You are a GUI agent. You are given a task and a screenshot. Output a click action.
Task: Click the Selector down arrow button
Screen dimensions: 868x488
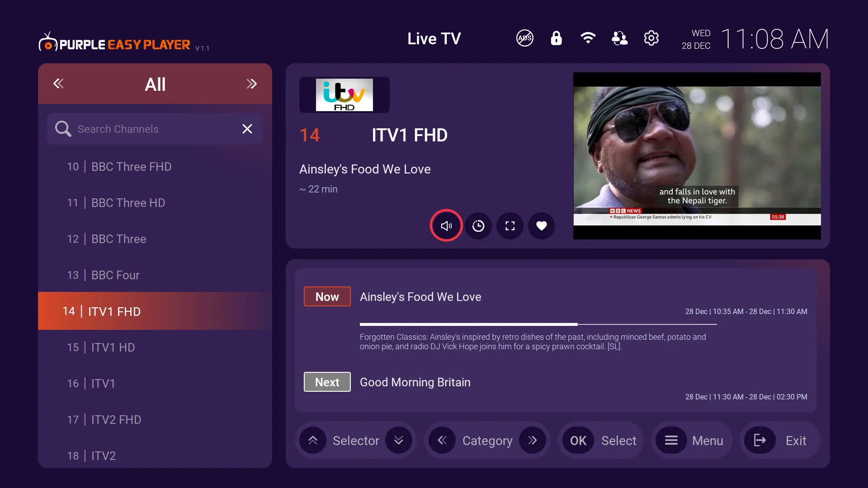point(399,441)
